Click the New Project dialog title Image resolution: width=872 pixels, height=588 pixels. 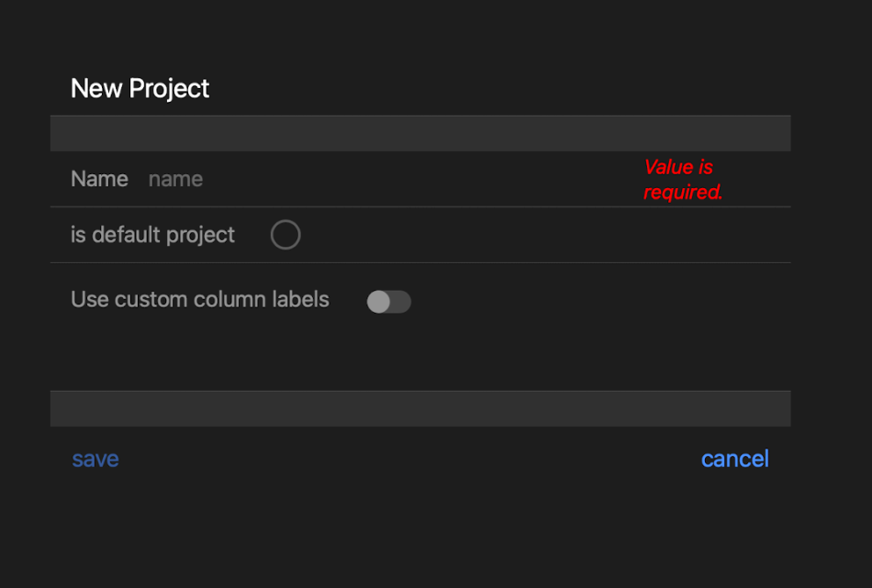pyautogui.click(x=140, y=88)
